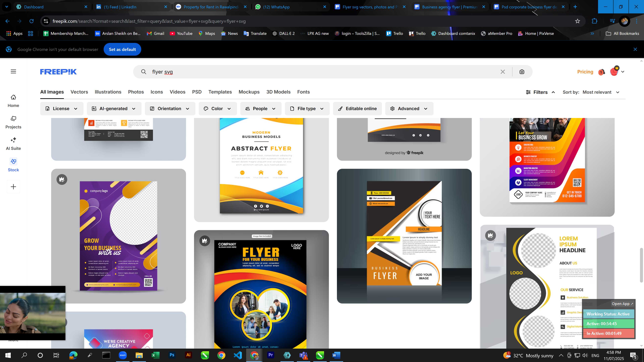644x362 pixels.
Task: Select the Templates tab
Action: pos(220,92)
